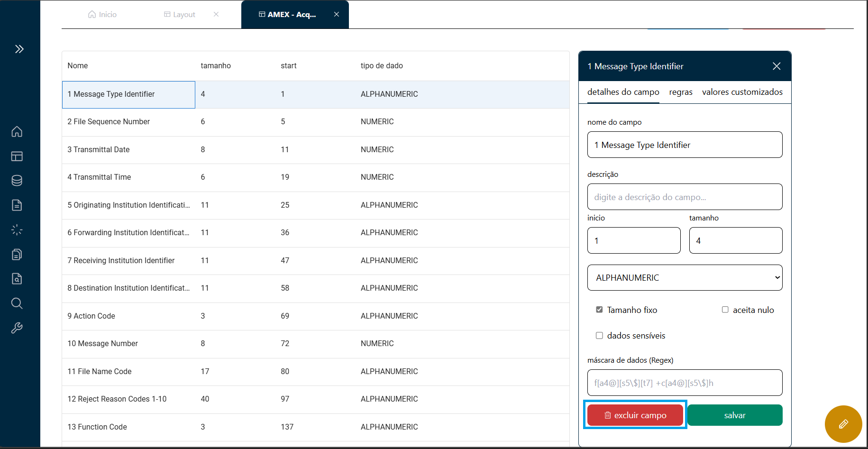
Task: Click the orange pencil edit floating button
Action: 843,424
